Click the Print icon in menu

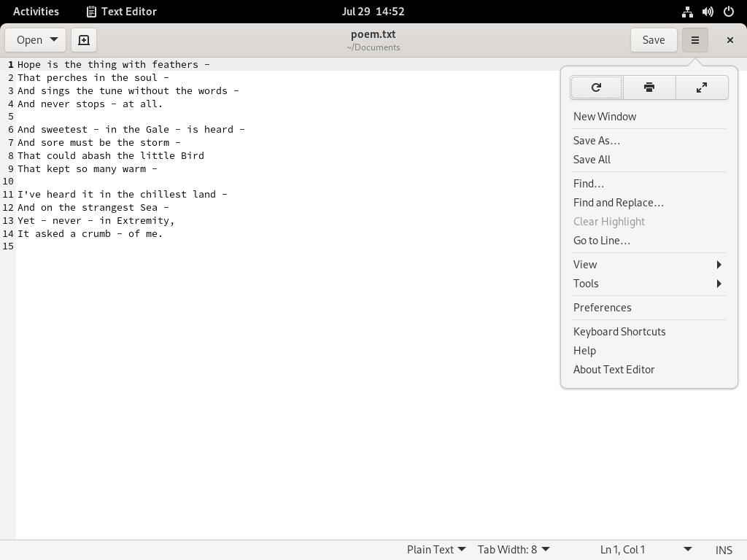tap(649, 87)
